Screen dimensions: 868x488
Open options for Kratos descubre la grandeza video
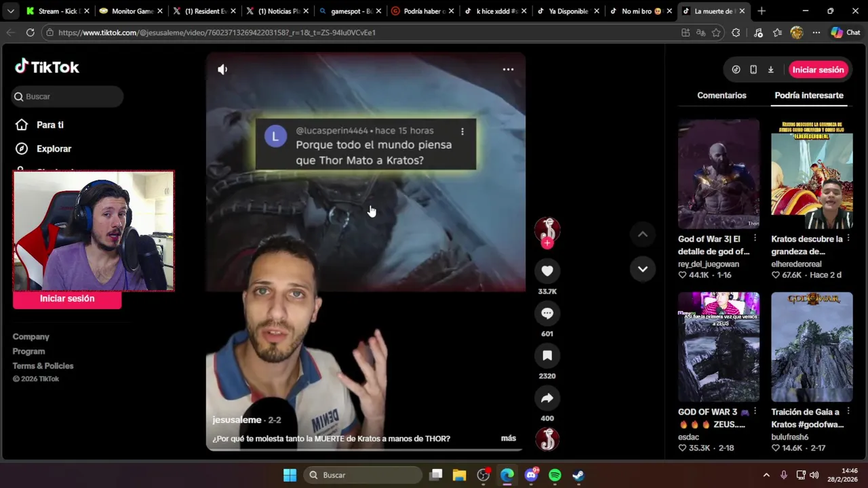[x=848, y=239]
